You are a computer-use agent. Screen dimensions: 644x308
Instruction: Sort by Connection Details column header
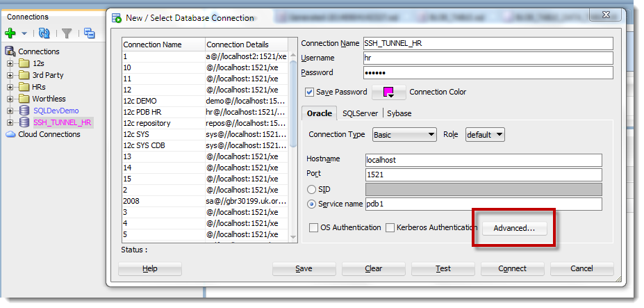pos(247,44)
